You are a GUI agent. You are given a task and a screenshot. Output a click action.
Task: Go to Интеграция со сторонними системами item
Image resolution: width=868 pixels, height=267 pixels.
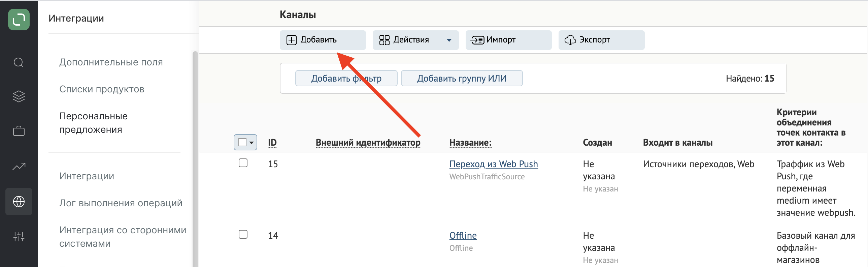click(x=123, y=237)
